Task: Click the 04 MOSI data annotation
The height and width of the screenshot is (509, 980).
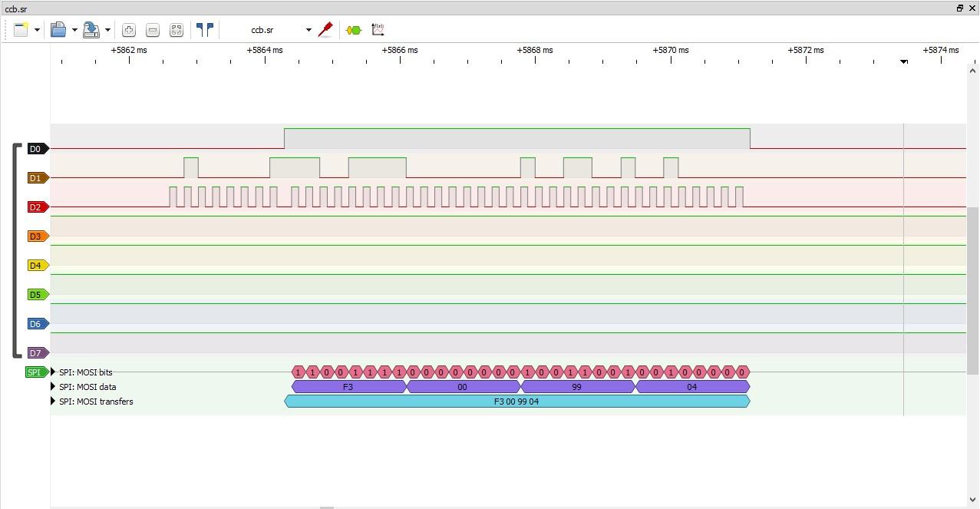Action: (x=692, y=387)
